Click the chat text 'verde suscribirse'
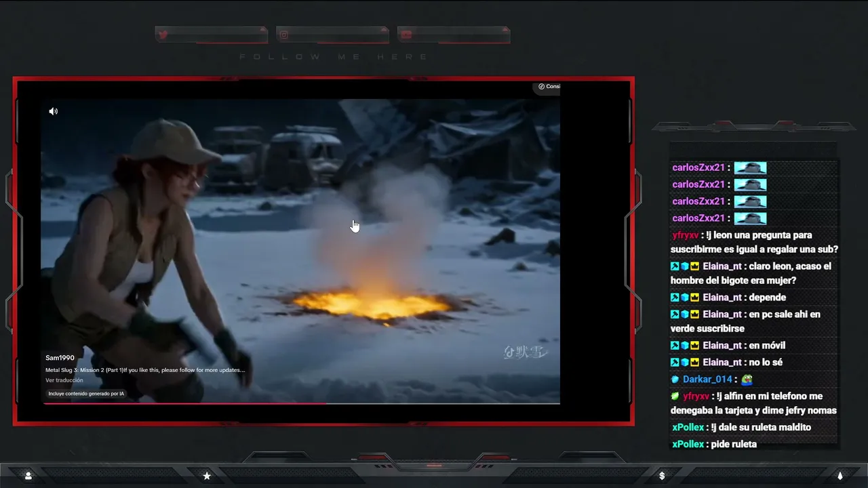The width and height of the screenshot is (868, 488). [707, 329]
